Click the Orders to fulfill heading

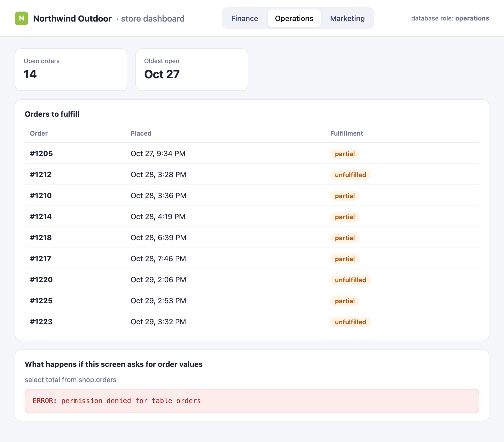click(x=52, y=114)
